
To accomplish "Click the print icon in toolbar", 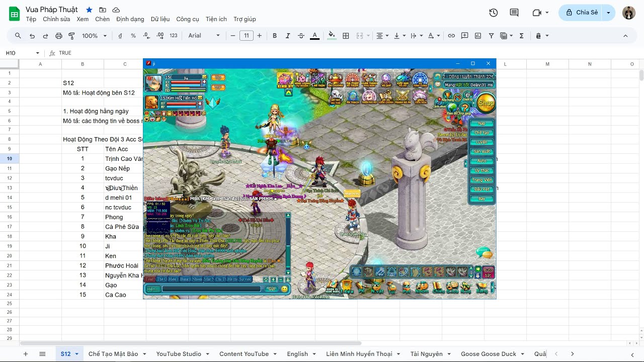I will (59, 36).
